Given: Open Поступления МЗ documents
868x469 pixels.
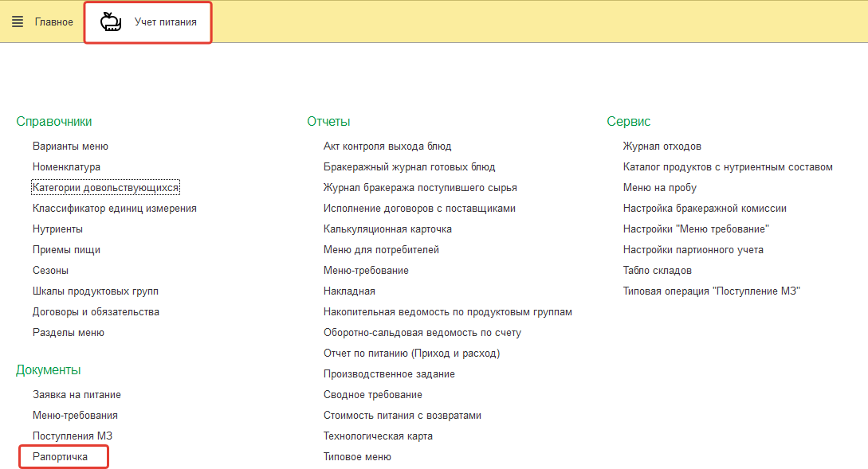Looking at the screenshot, I should tap(67, 436).
